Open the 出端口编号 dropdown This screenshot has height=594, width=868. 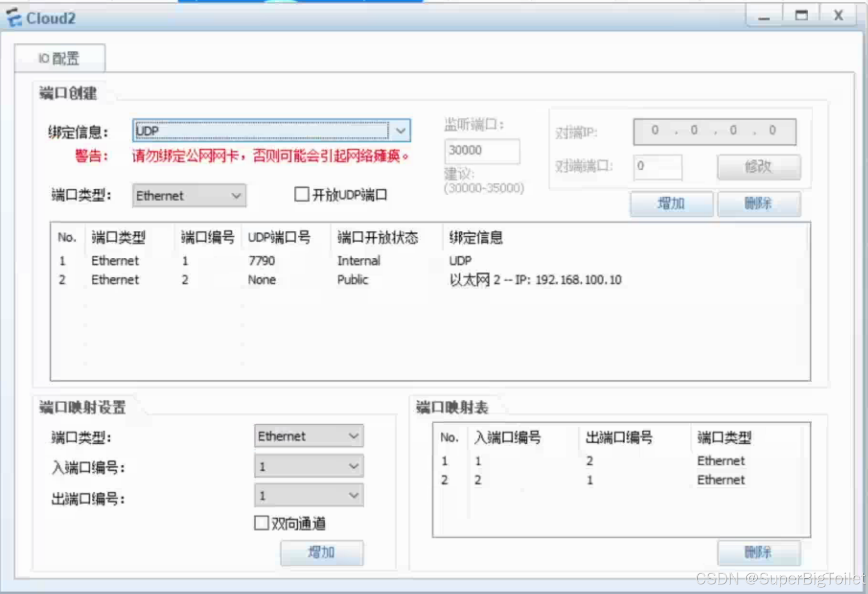[309, 495]
